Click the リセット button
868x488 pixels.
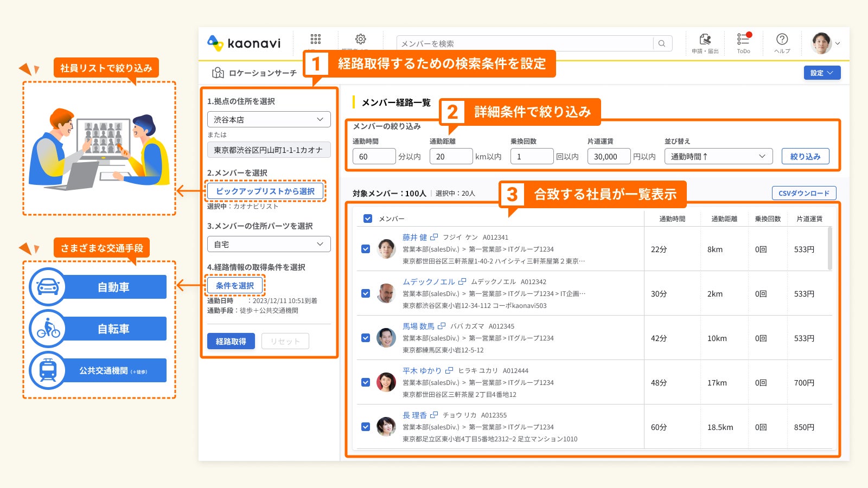tap(285, 341)
